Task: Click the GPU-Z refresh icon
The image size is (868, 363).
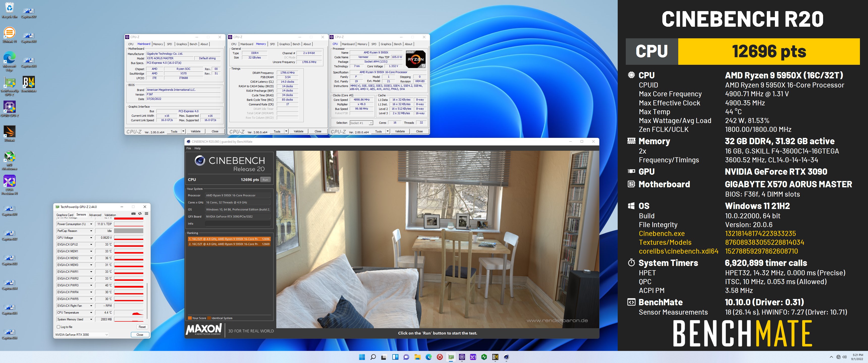Action: pyautogui.click(x=140, y=214)
